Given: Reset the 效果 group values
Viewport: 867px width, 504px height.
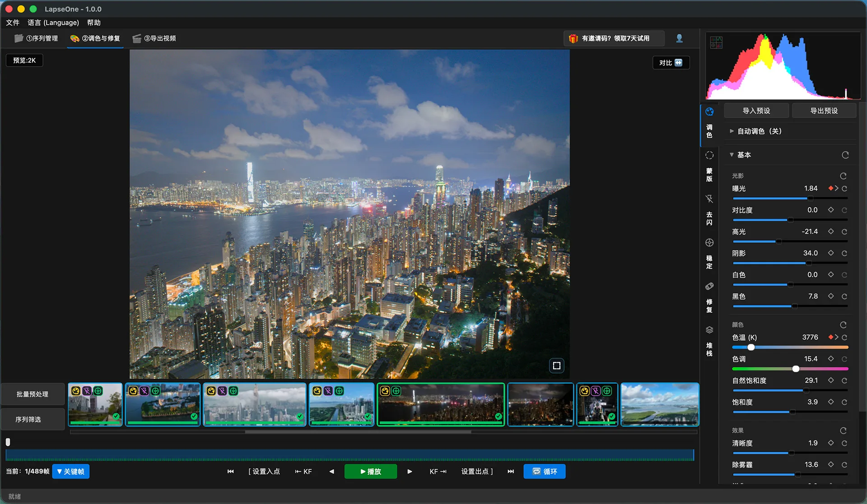Looking at the screenshot, I should pos(843,430).
